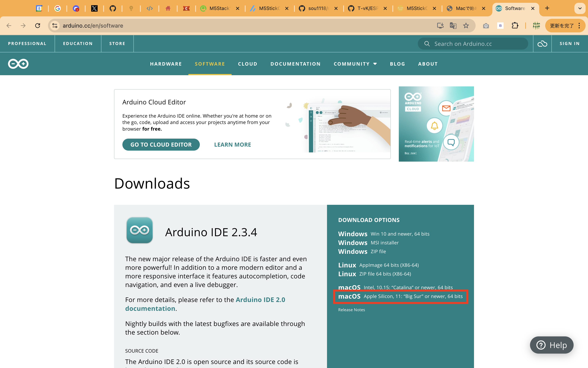This screenshot has height=368, width=588.
Task: Click the Search on Arduino.cc field
Action: click(x=473, y=44)
